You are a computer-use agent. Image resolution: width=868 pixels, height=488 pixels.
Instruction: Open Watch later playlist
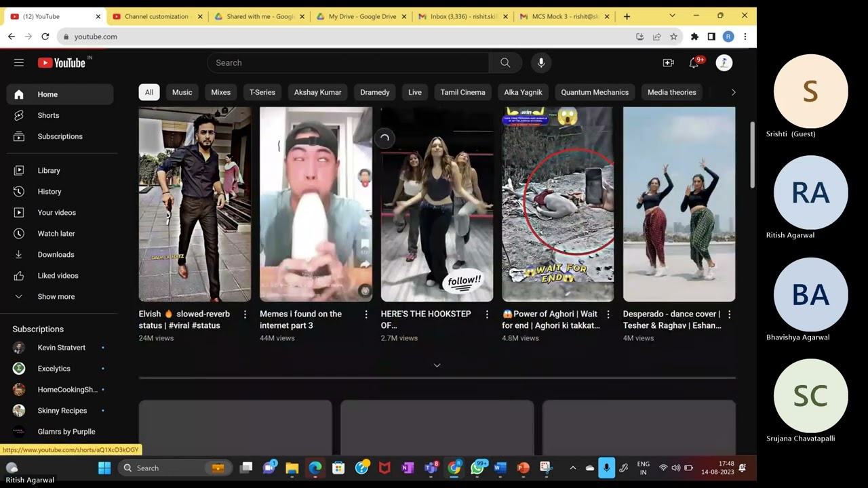(x=60, y=234)
